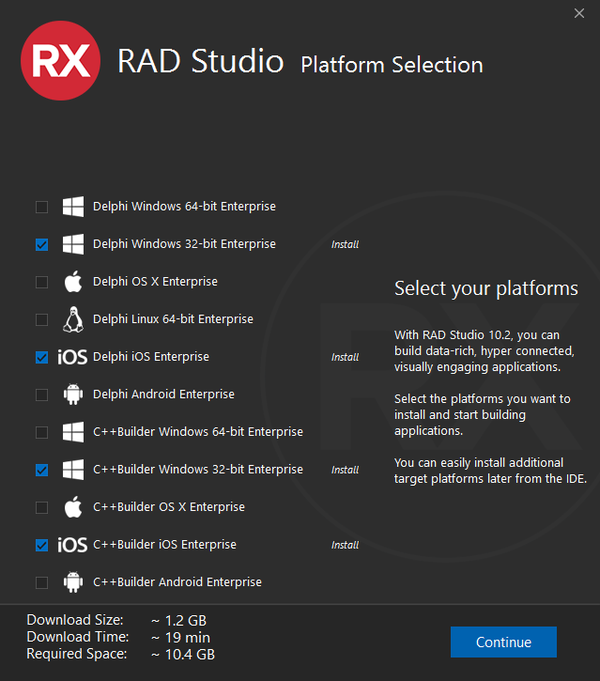Tick the Delphi Linux 64-bit Enterprise checkbox
This screenshot has height=681, width=600.
(42, 320)
